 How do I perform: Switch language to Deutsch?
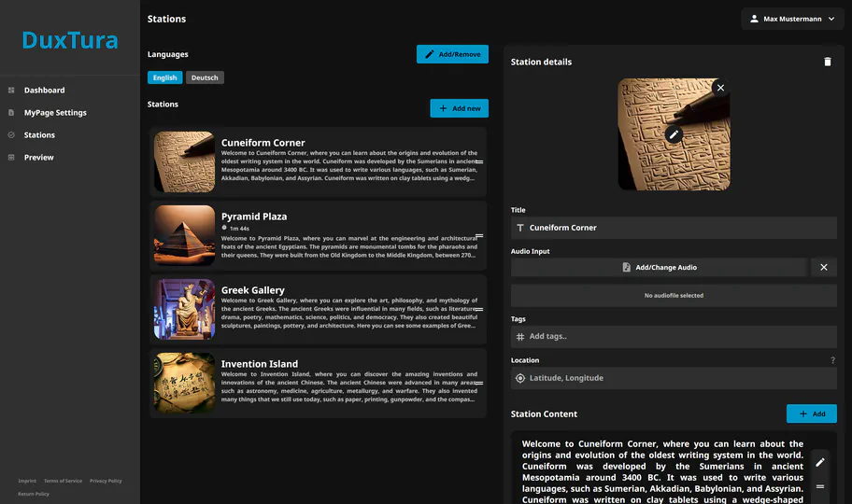coord(205,77)
